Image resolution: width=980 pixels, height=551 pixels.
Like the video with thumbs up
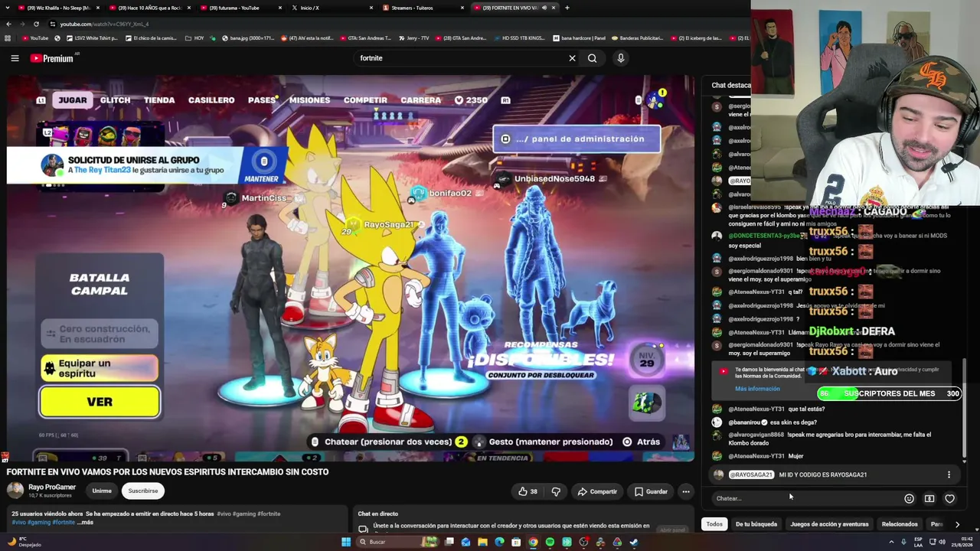click(x=528, y=491)
